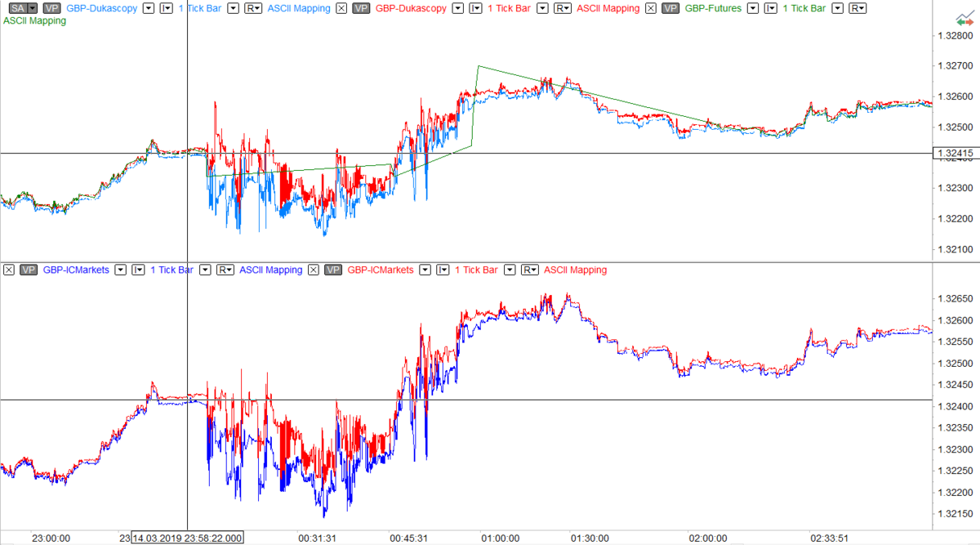This screenshot has width=980, height=545.
Task: Click the 1.32650 label on lower price axis
Action: coord(955,299)
